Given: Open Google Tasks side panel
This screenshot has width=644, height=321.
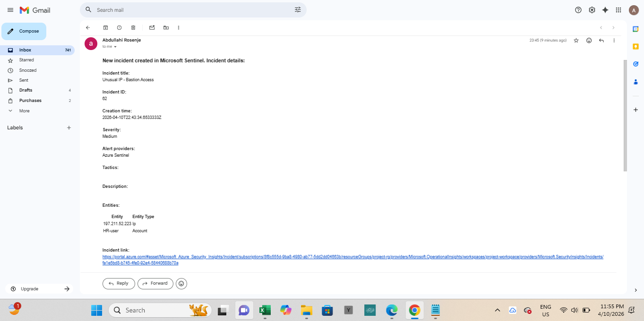Looking at the screenshot, I should (635, 64).
